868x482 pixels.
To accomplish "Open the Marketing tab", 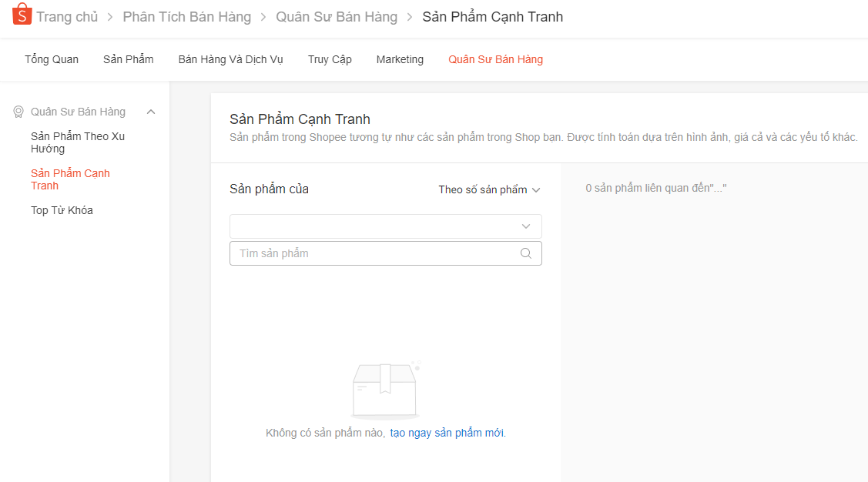I will 400,59.
